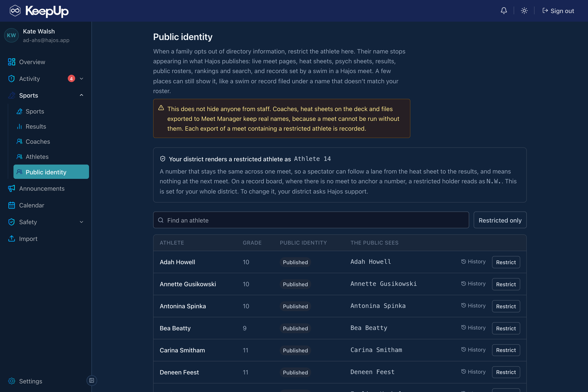Open the Coaches sub-item
Image resolution: width=588 pixels, height=392 pixels.
(51, 141)
